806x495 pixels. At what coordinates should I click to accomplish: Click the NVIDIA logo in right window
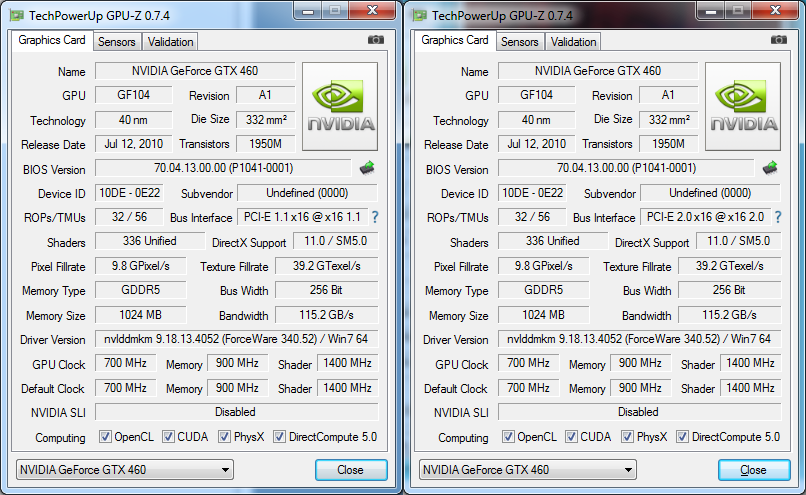[743, 106]
